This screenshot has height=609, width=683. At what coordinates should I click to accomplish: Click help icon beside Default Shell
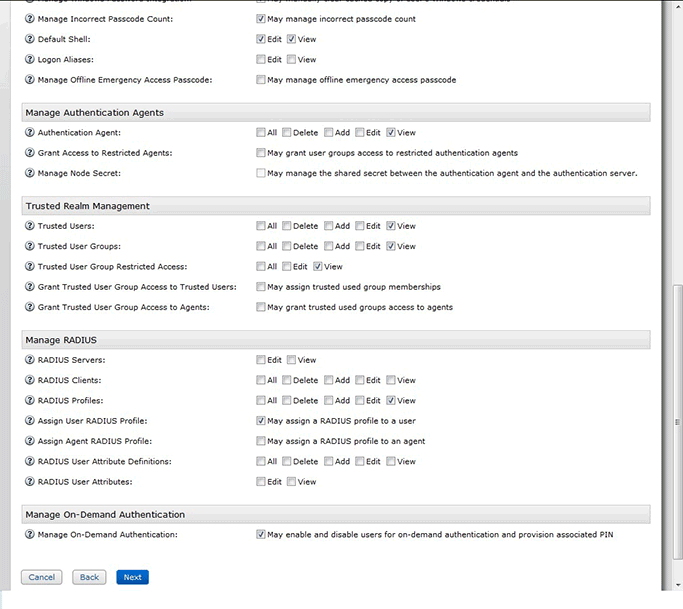click(30, 39)
